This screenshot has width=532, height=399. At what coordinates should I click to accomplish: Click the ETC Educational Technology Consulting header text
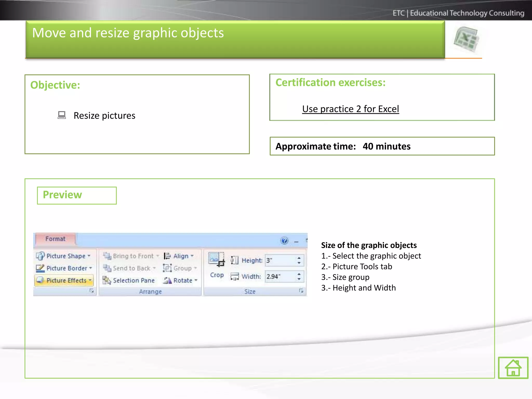pyautogui.click(x=458, y=13)
